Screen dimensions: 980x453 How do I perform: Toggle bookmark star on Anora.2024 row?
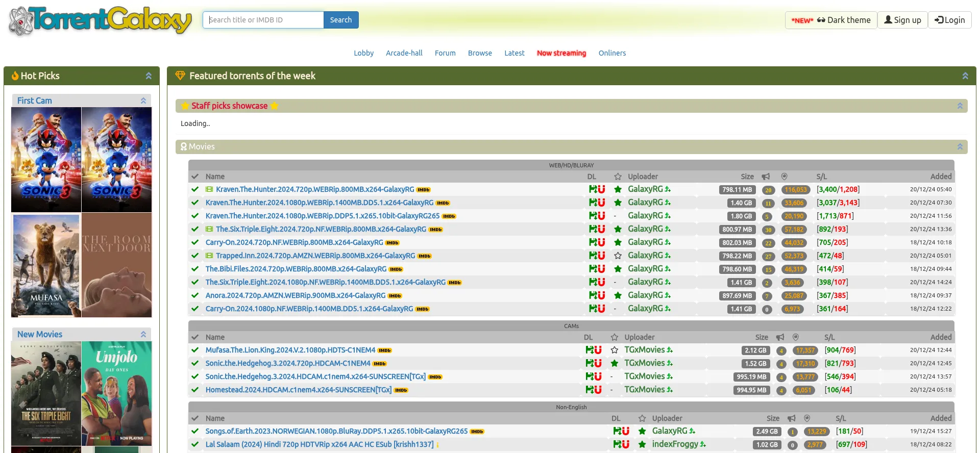click(x=618, y=295)
